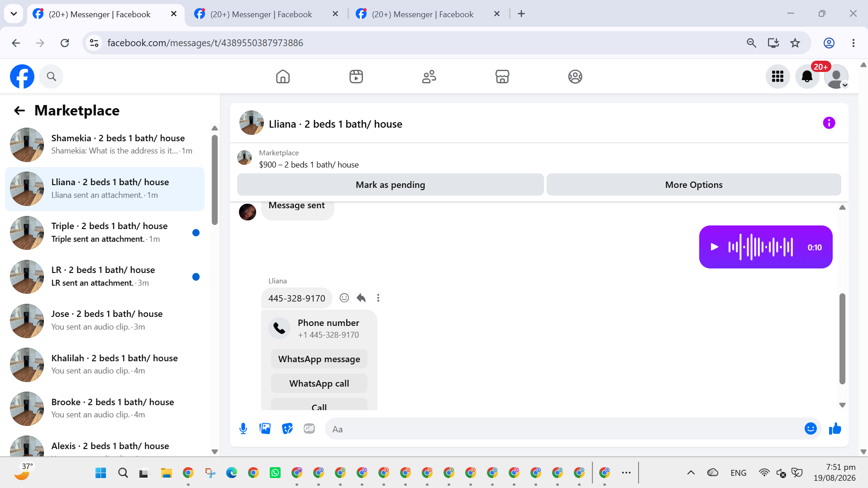Click the Call button under phone number
Screen dimensions: 868x488
click(319, 404)
